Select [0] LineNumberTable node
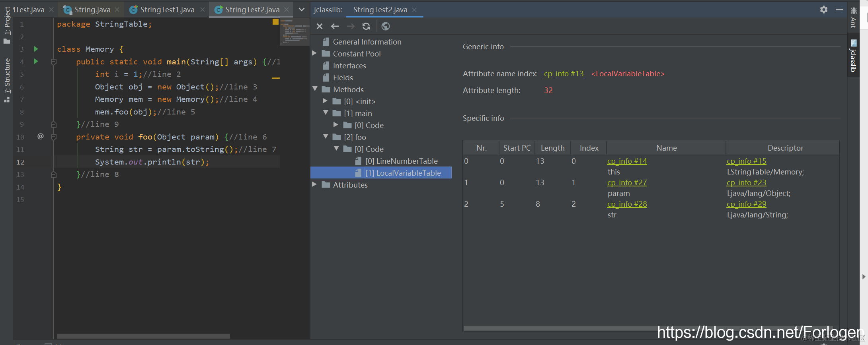The height and width of the screenshot is (345, 868). (402, 161)
